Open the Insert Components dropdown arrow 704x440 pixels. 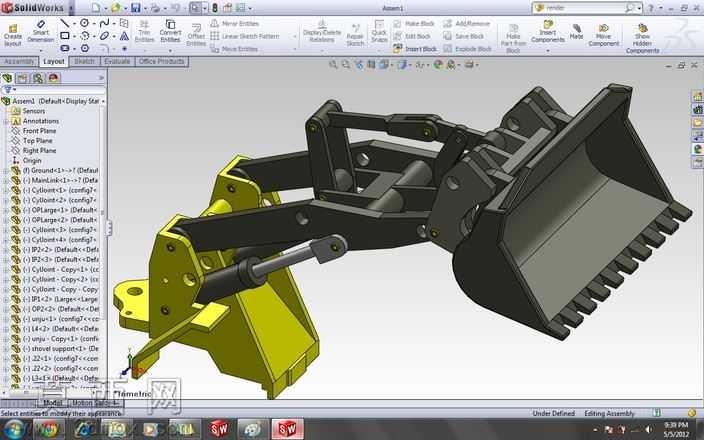pyautogui.click(x=548, y=51)
